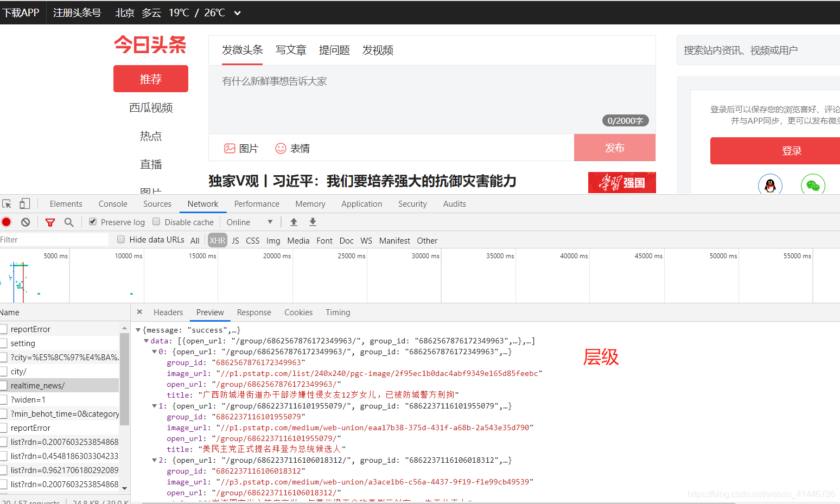Collapse data item 2 node

pyautogui.click(x=154, y=460)
